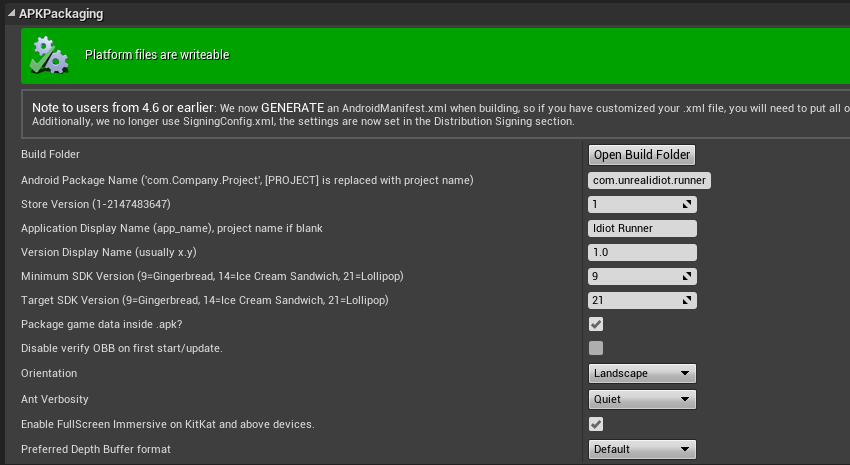
Task: Click the 'APKPackaging' section title
Action: (x=61, y=14)
